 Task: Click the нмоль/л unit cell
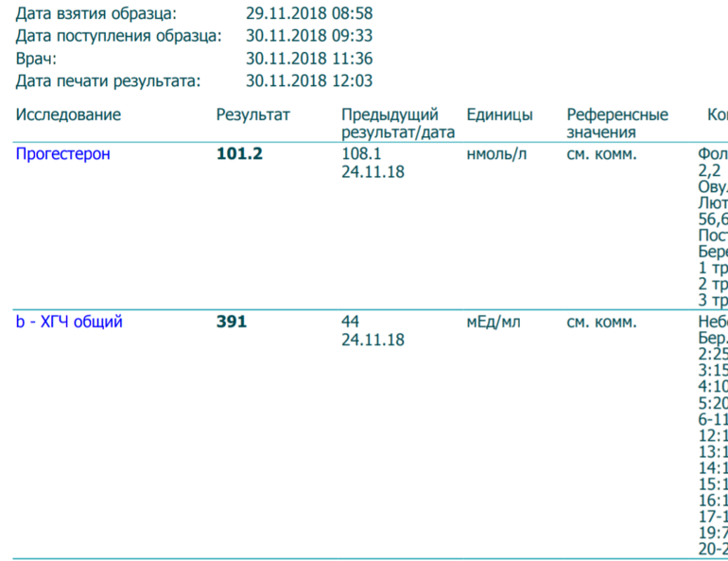tap(496, 153)
